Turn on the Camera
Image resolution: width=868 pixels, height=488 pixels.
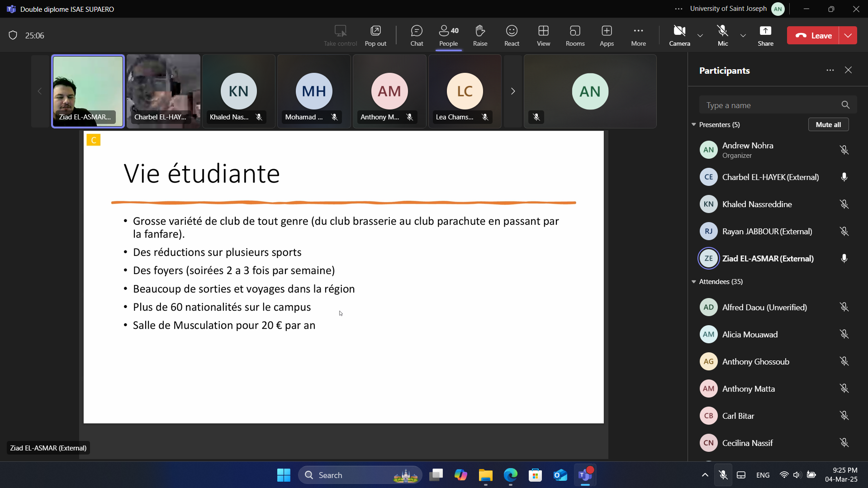679,35
